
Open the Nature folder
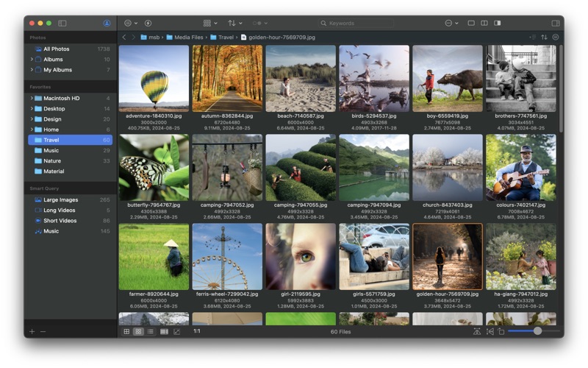coord(70,161)
